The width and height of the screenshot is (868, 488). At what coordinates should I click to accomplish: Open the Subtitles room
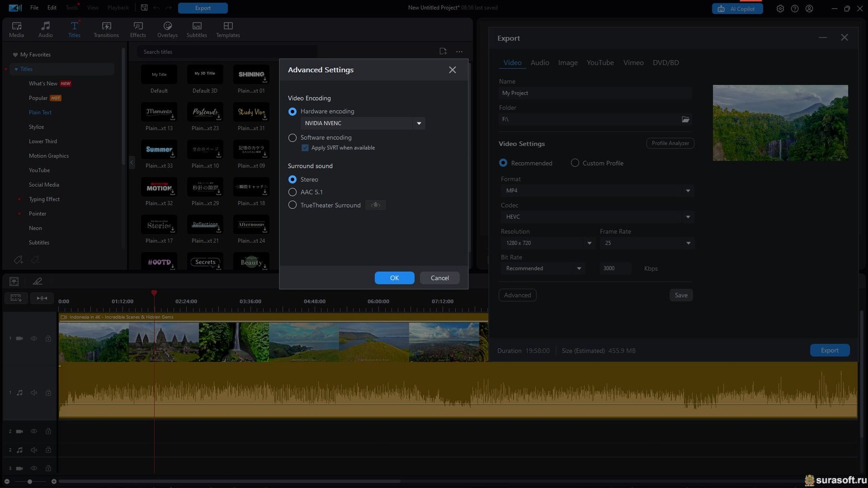(x=197, y=29)
